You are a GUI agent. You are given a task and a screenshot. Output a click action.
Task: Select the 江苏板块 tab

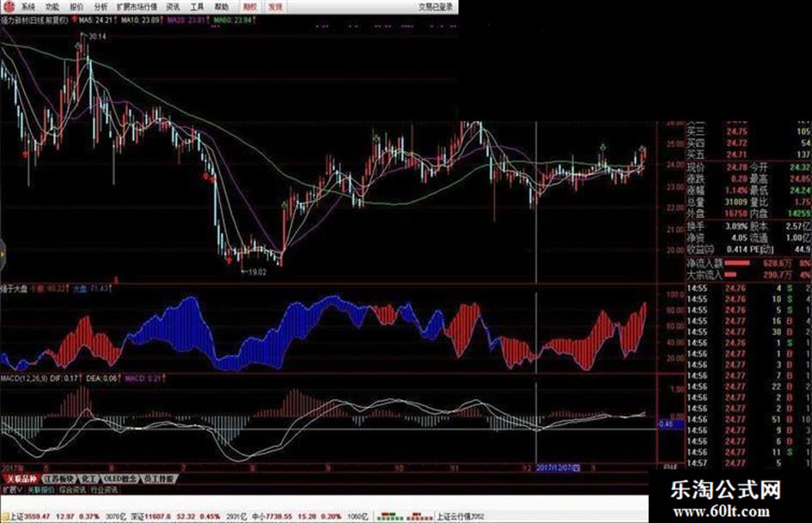(58, 479)
